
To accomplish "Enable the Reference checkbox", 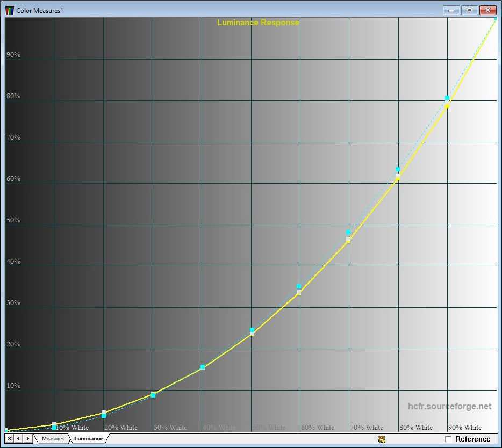I will (x=448, y=439).
